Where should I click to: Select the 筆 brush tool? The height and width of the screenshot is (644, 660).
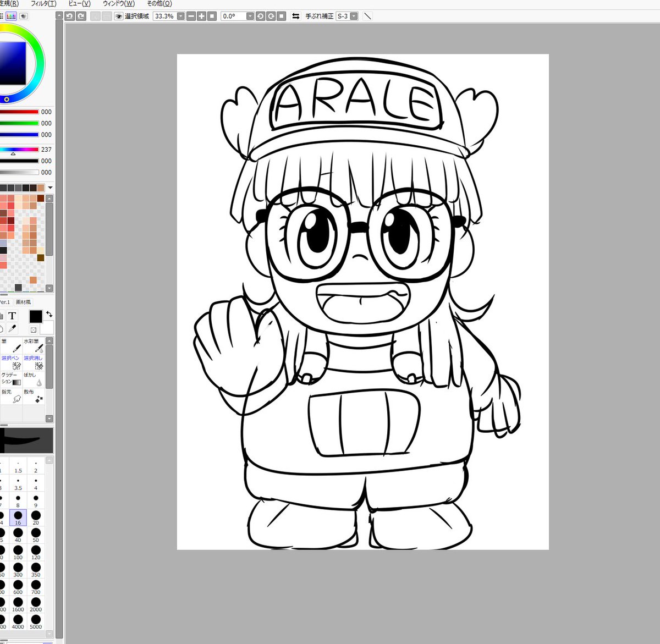tap(10, 345)
